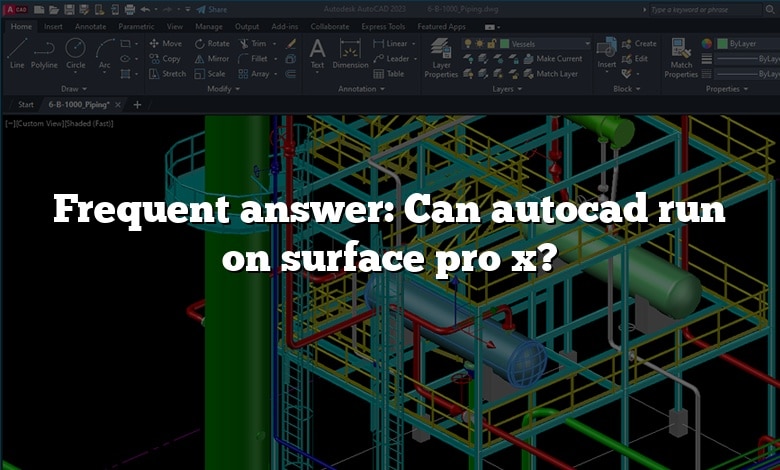Switch to the Annotate tab

pos(91,26)
